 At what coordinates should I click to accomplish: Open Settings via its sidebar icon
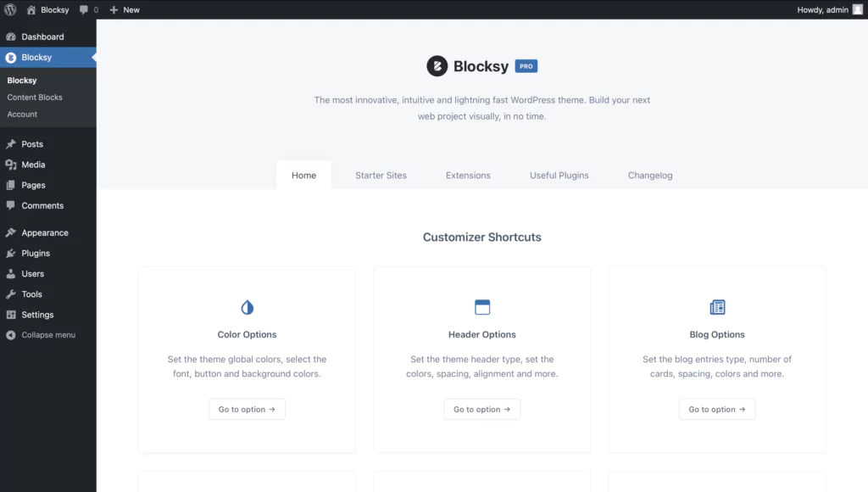tap(12, 314)
